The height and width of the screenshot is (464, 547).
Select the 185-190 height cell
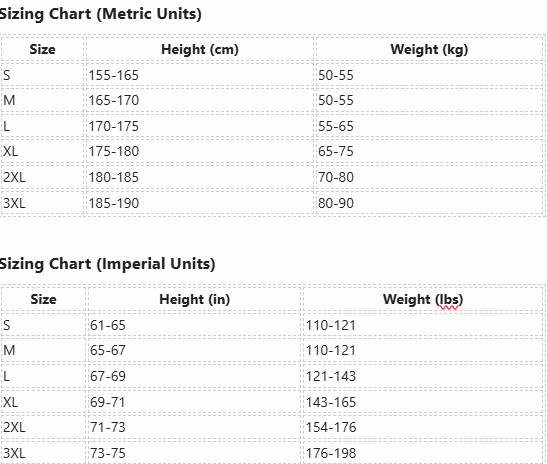(200, 203)
